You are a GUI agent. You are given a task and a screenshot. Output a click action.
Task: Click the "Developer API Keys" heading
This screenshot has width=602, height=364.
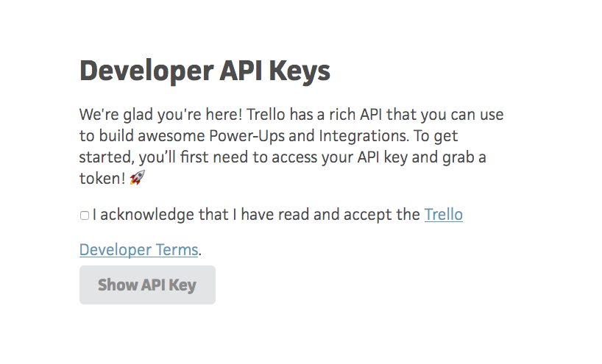205,71
